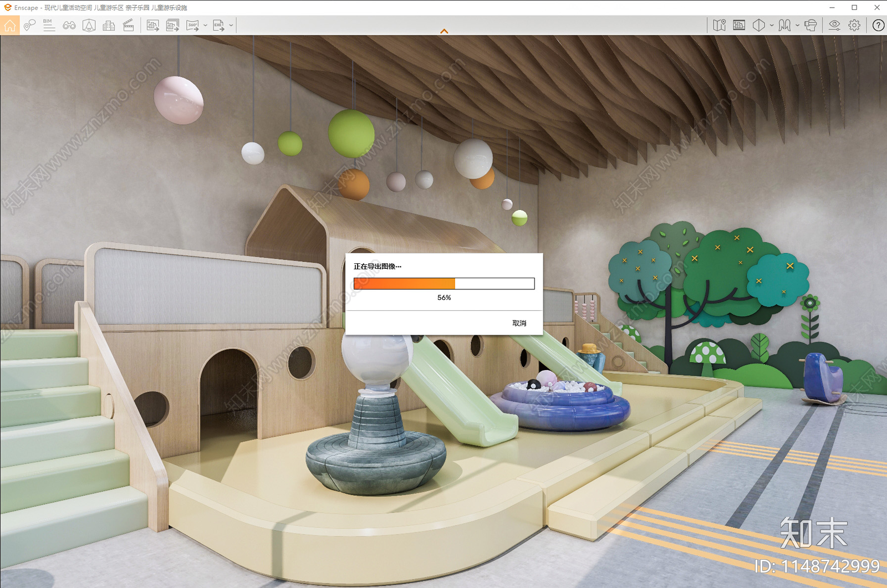Open the collaborative annotations pin icon
The height and width of the screenshot is (588, 887).
pyautogui.click(x=29, y=25)
